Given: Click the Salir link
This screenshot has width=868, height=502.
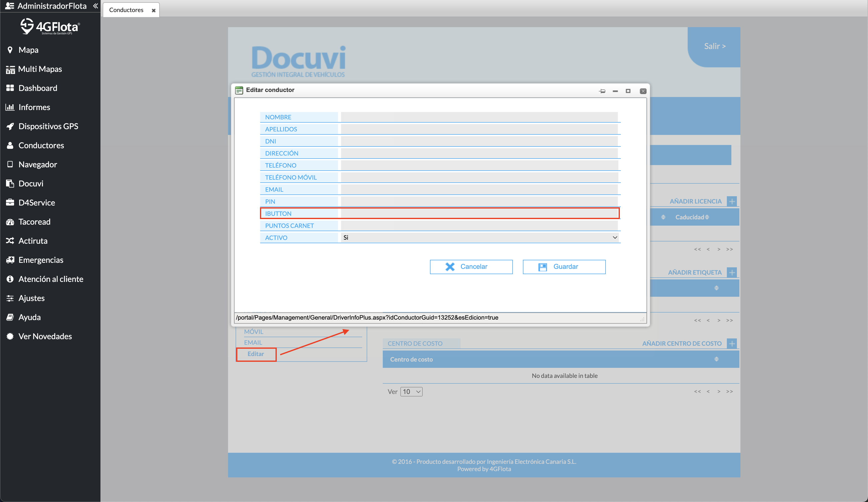Looking at the screenshot, I should tap(715, 46).
